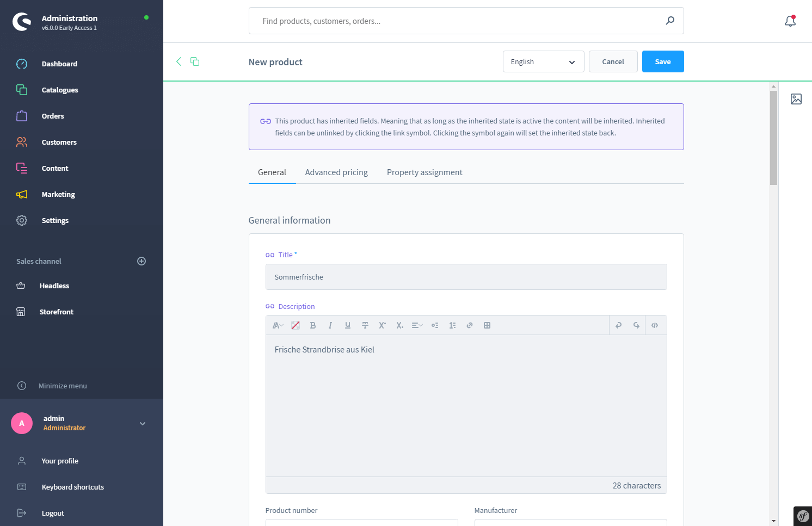812x526 pixels.
Task: Click inside the description text area
Action: pos(466,406)
